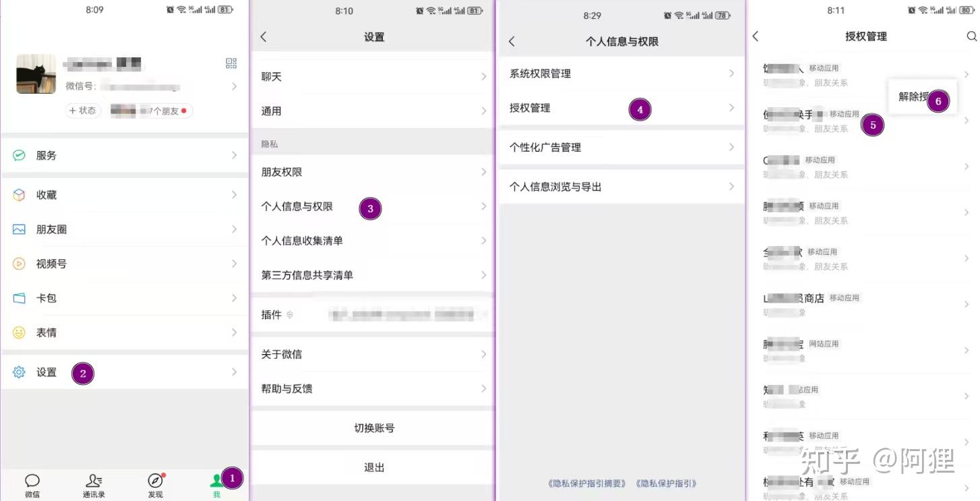
Task: Tap the cat profile avatar
Action: [36, 74]
